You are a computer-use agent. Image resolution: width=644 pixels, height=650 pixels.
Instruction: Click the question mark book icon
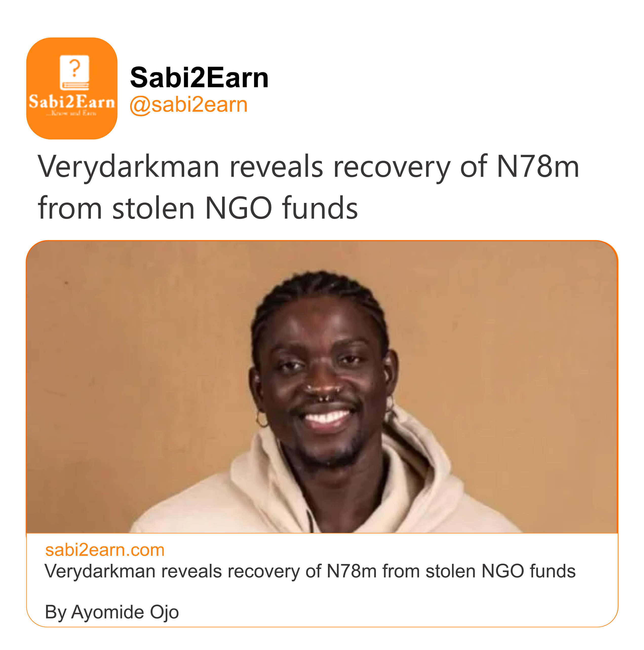[x=74, y=72]
